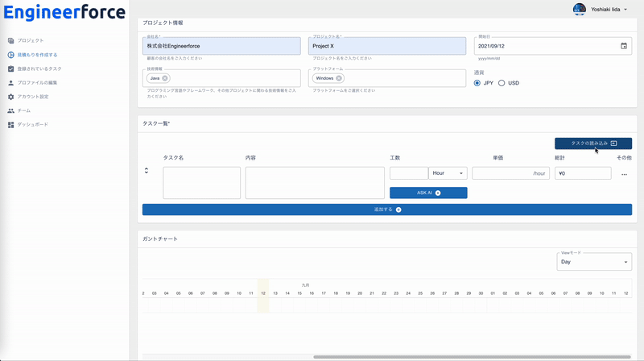This screenshot has width=644, height=361.
Task: Go to ダッシュボード in the sidebar
Action: (32, 125)
